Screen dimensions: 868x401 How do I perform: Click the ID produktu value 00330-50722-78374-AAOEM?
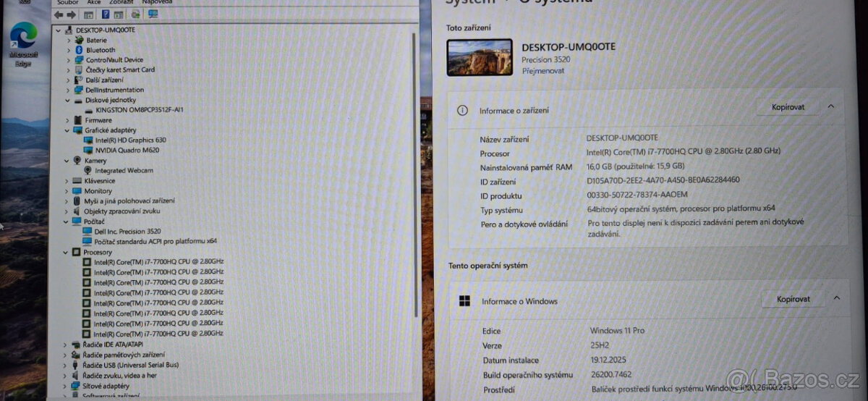tap(637, 195)
